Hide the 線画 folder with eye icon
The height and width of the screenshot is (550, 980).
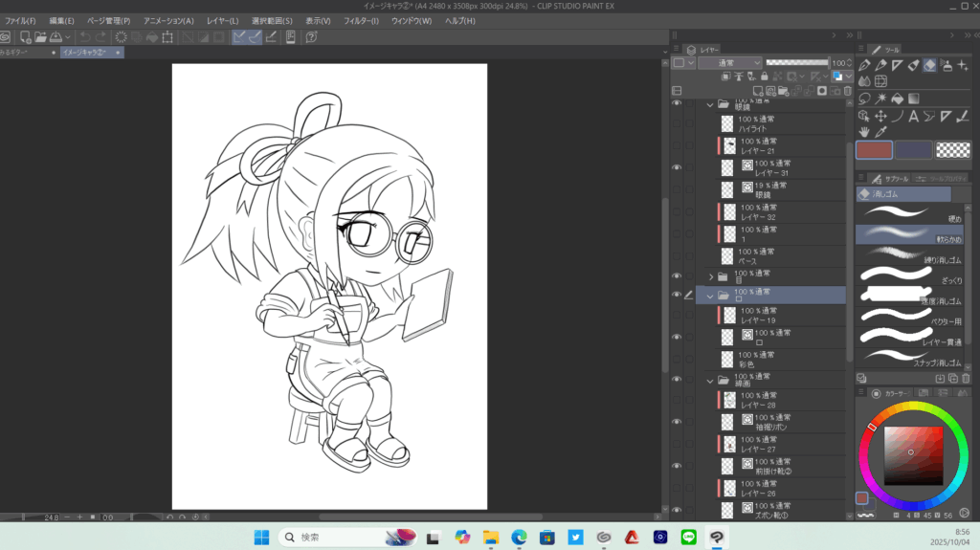point(677,381)
